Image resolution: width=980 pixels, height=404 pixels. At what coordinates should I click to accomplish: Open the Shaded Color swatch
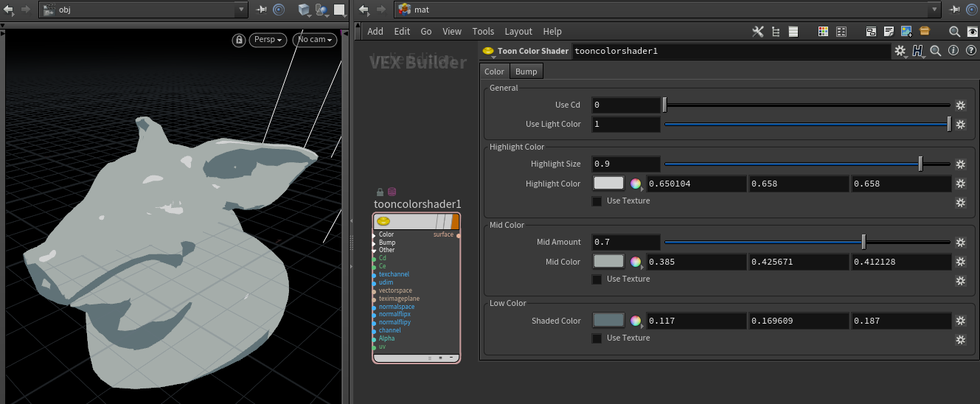(608, 321)
